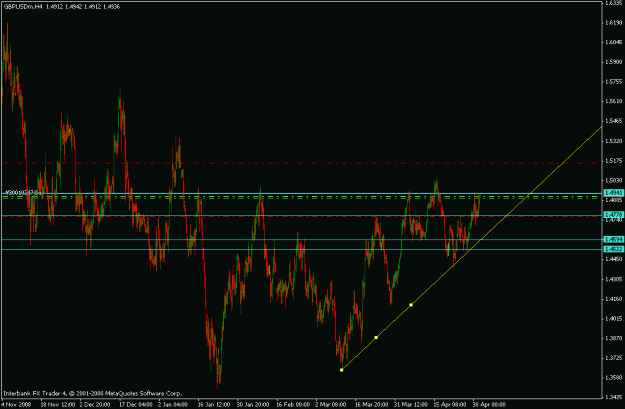Click the Interbank FX Trader 4 copyright text
The height and width of the screenshot is (409, 625).
[92, 393]
